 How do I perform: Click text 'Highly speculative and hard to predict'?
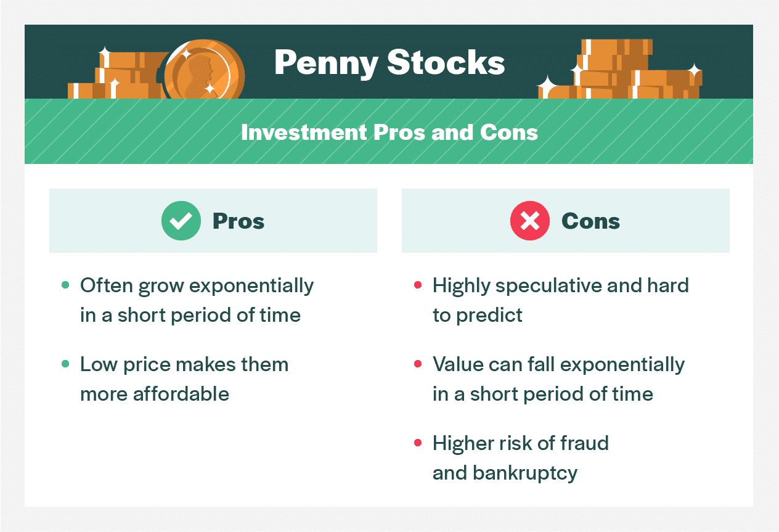(561, 300)
